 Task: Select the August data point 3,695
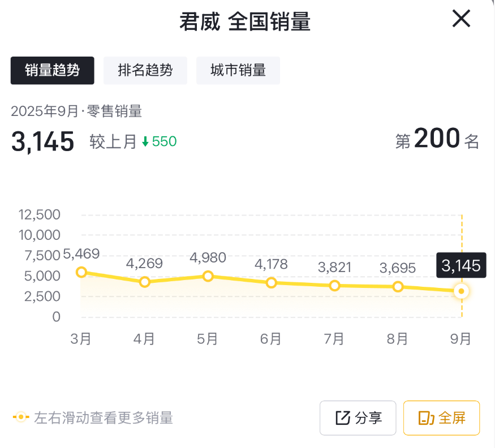[x=398, y=287]
